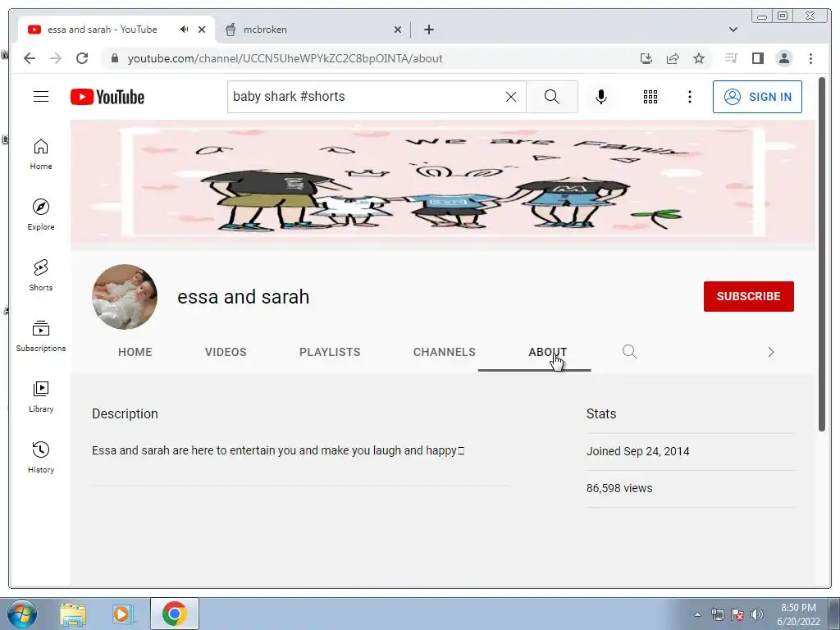
Task: Search within the channel using magnifier
Action: coord(629,351)
